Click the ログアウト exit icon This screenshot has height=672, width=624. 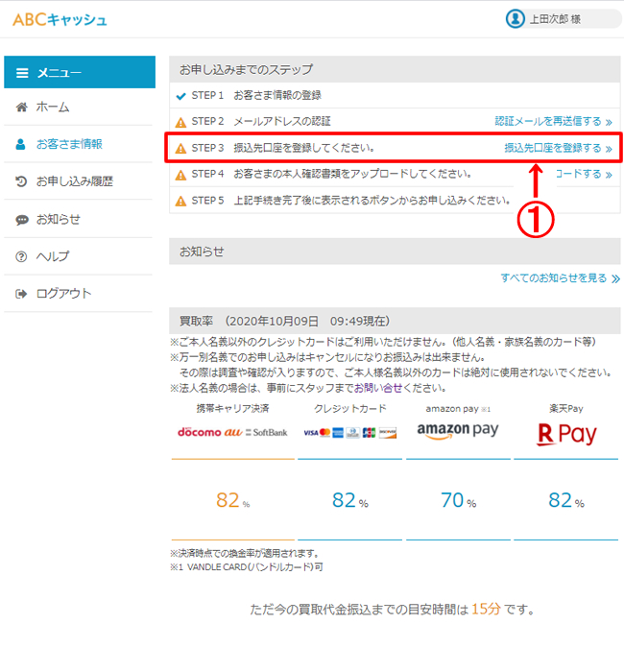pos(21,294)
